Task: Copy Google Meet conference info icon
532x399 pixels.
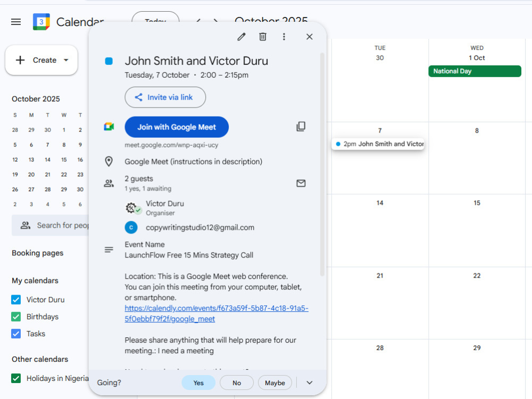Action: click(301, 127)
